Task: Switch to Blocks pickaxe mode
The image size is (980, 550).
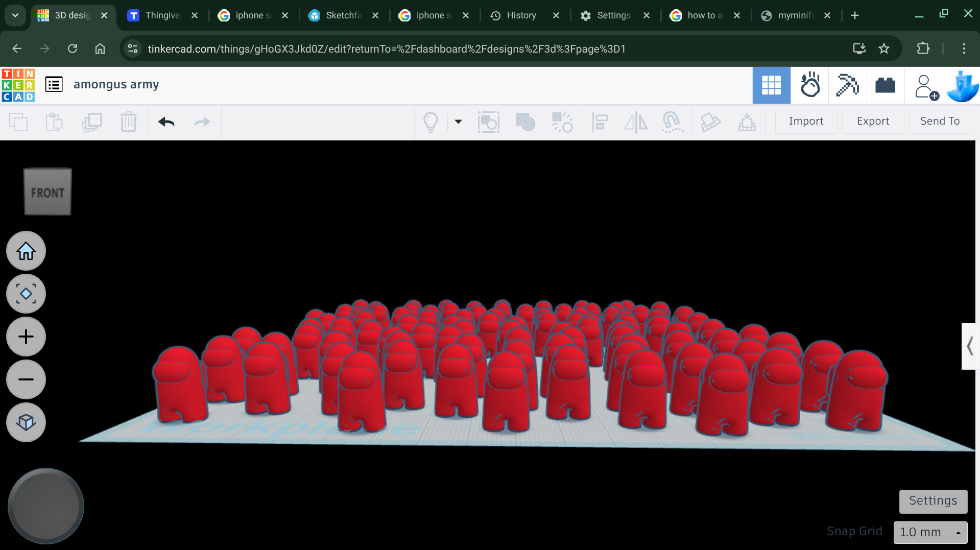Action: point(847,85)
